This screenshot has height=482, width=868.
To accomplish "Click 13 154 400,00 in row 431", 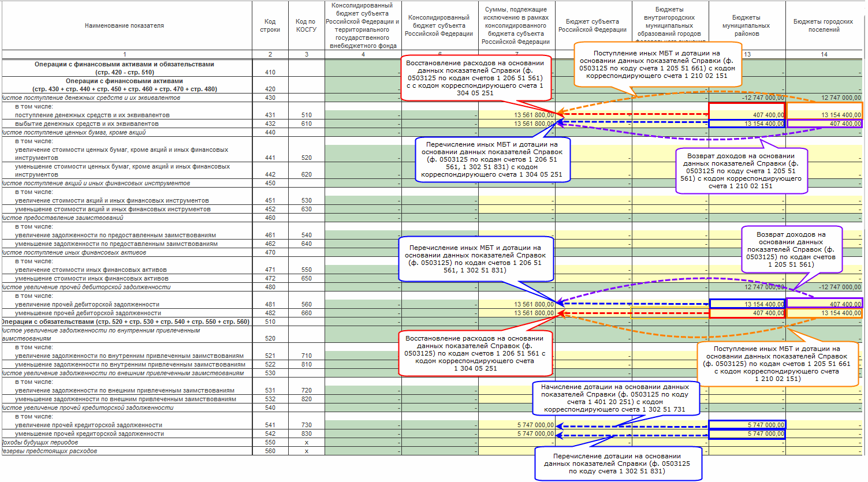I will [841, 115].
